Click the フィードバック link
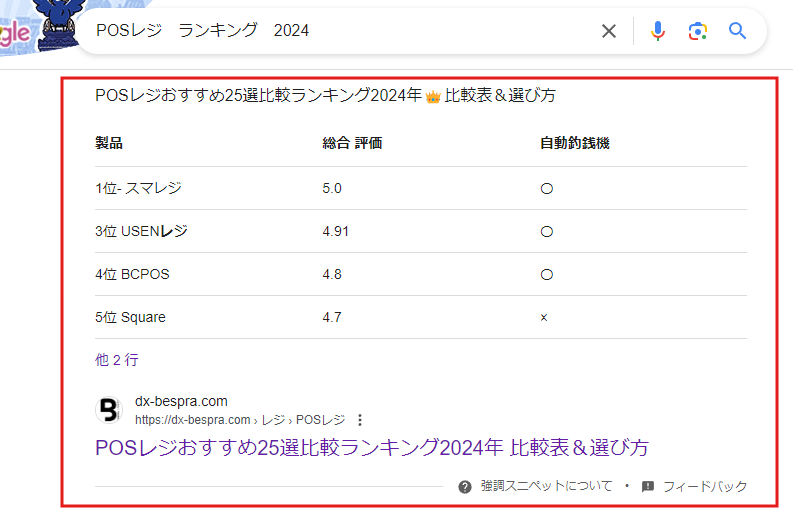Screen dimensions: 793x515 tap(704, 487)
